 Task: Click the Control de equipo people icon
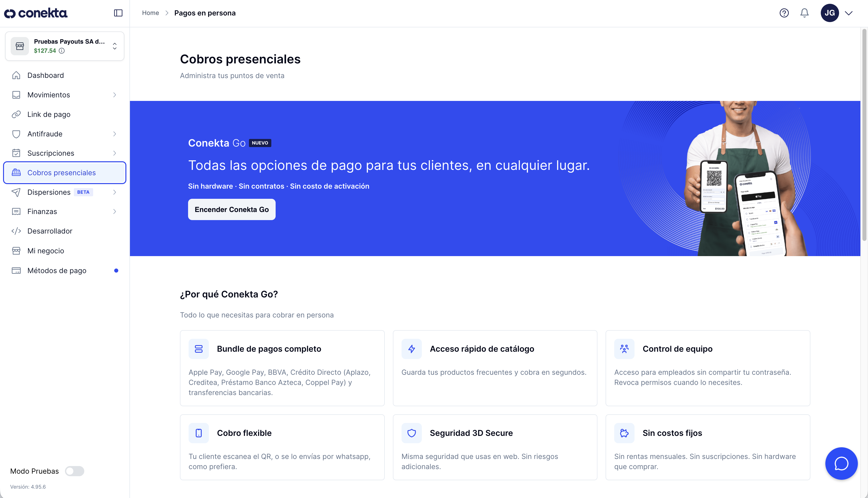[624, 349]
